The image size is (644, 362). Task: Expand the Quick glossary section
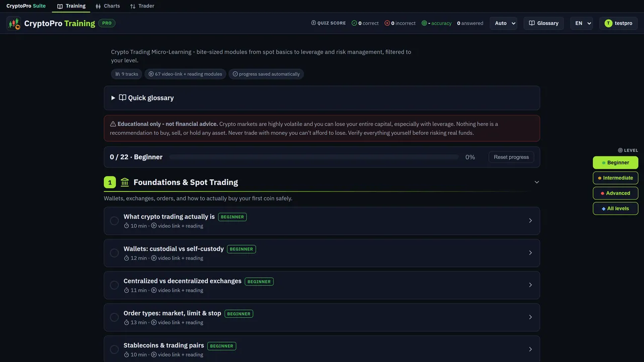[x=322, y=98]
